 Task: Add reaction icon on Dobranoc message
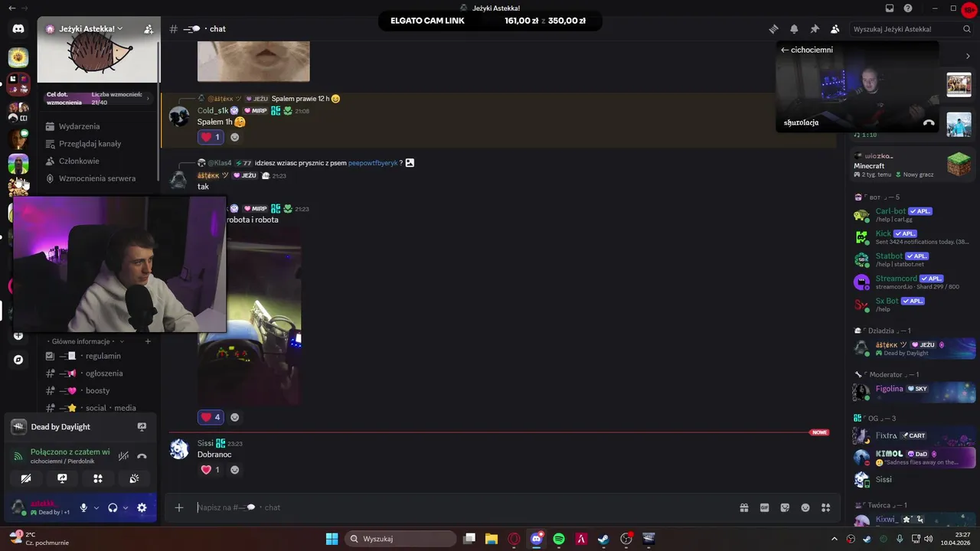234,470
